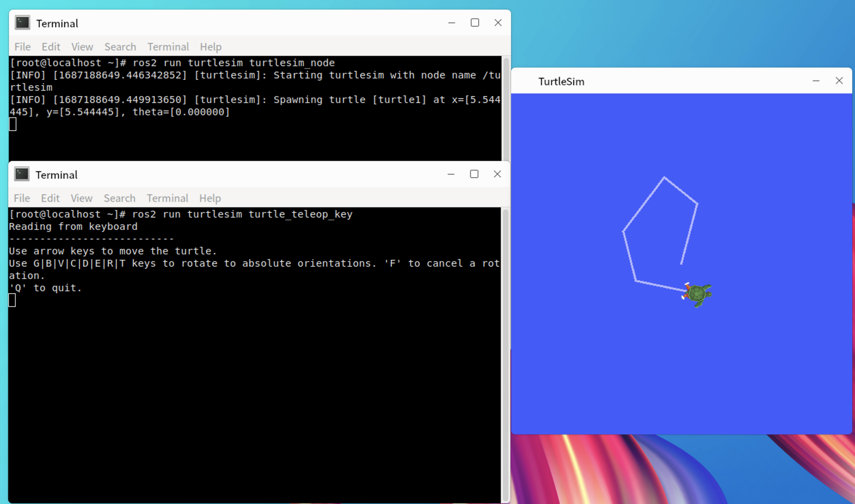The height and width of the screenshot is (504, 855).
Task: Open Search menu in bottom Terminal
Action: [119, 198]
